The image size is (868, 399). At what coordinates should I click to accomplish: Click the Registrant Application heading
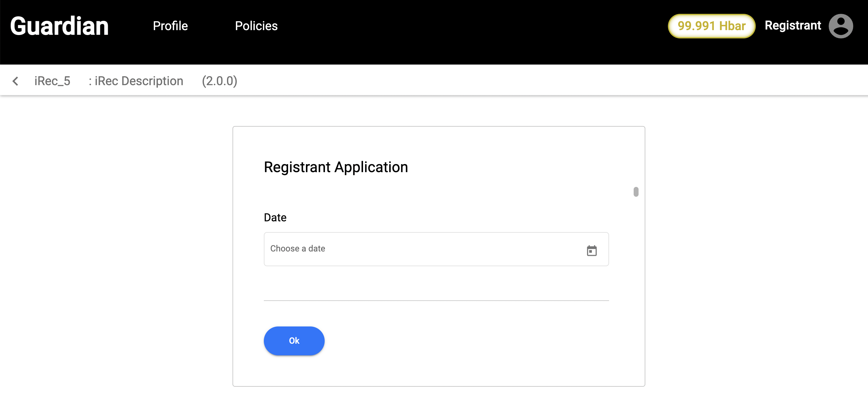coord(336,167)
